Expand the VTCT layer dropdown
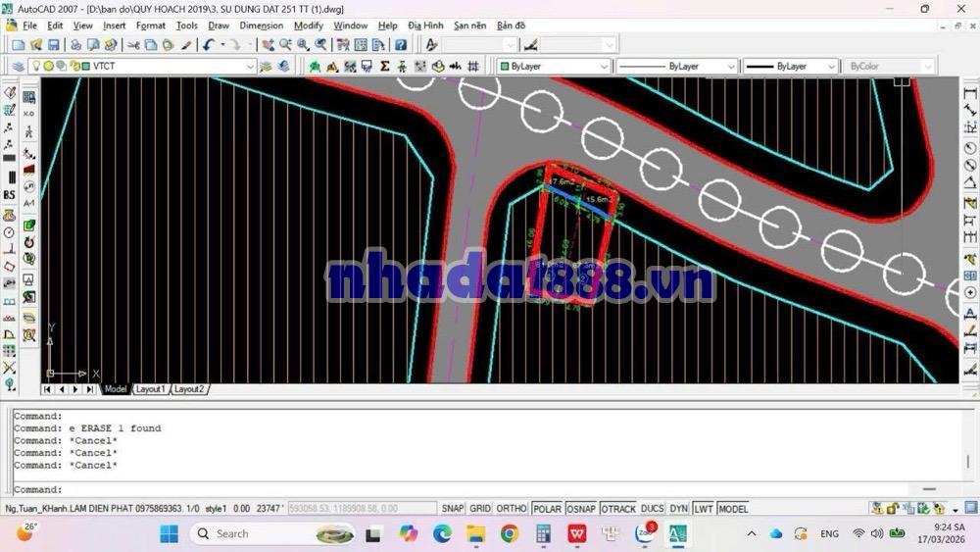The width and height of the screenshot is (980, 552). tap(250, 67)
